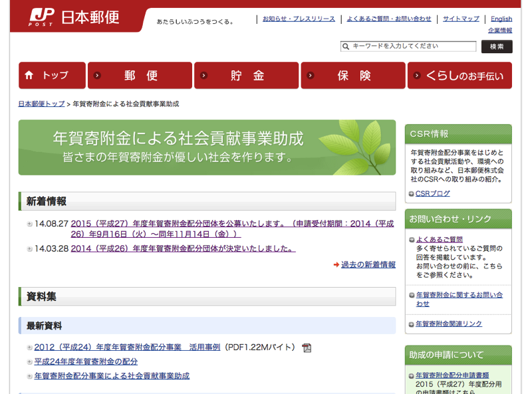Click the bullet icon beside 年賀寄附金関連リンク
The image size is (532, 394).
tap(411, 324)
